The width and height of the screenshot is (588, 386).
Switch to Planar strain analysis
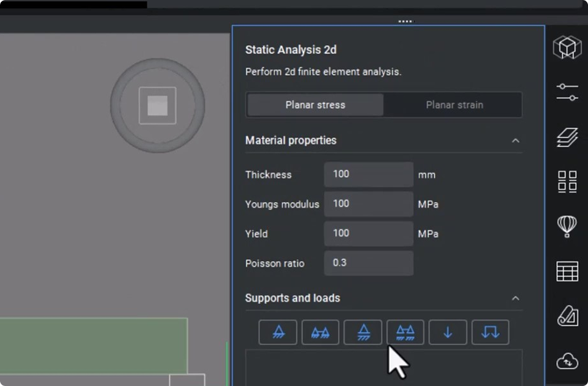click(x=454, y=105)
